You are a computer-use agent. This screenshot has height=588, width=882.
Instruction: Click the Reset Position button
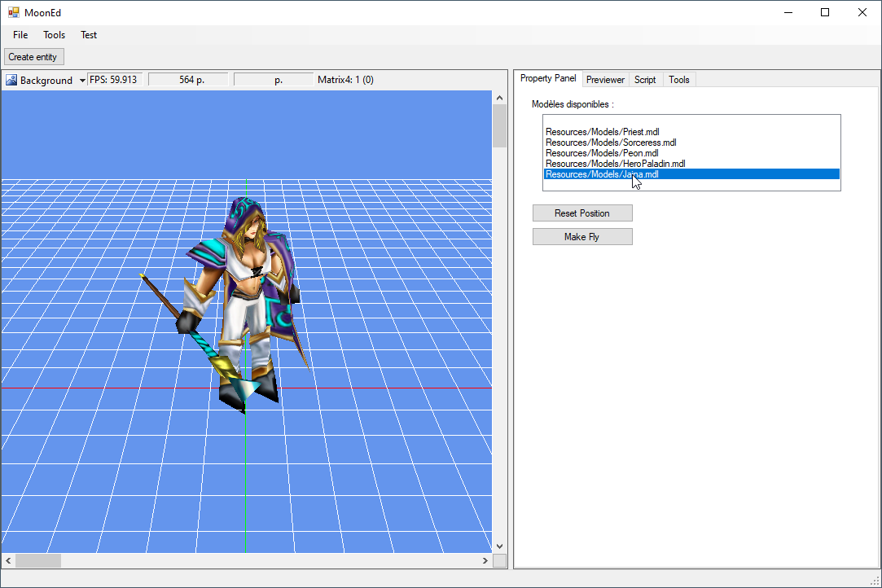click(582, 213)
